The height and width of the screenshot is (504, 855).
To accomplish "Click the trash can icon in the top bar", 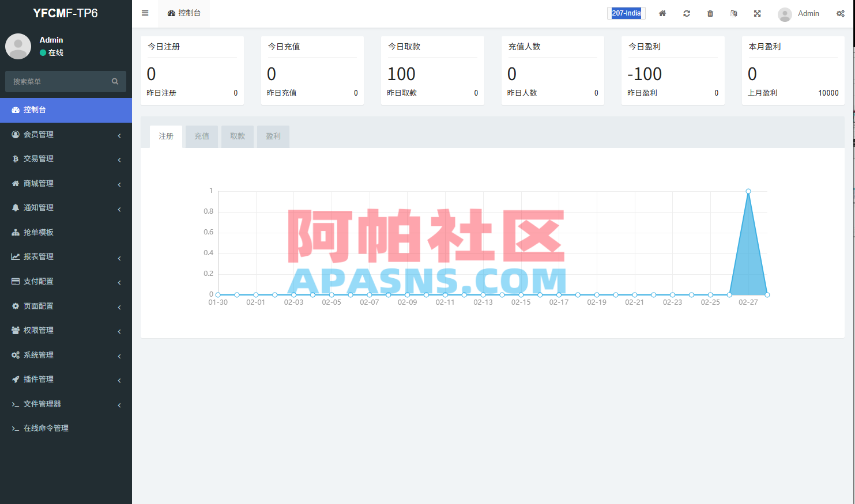I will pyautogui.click(x=710, y=13).
